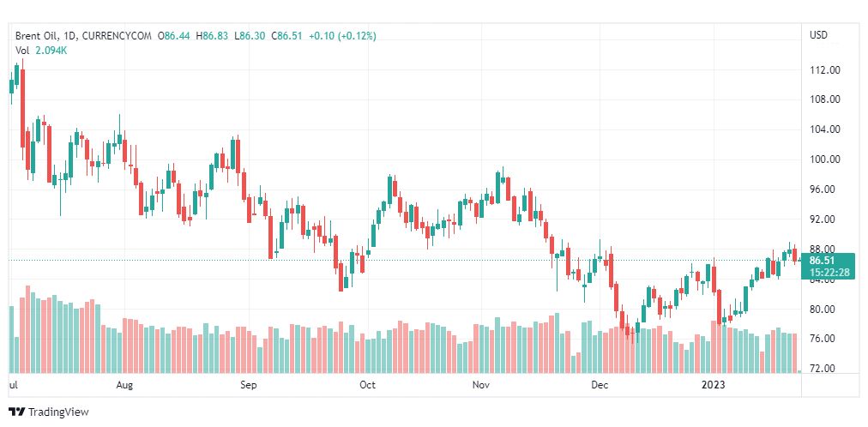Click the green 86.51 current price tag
868x427 pixels.
(829, 261)
